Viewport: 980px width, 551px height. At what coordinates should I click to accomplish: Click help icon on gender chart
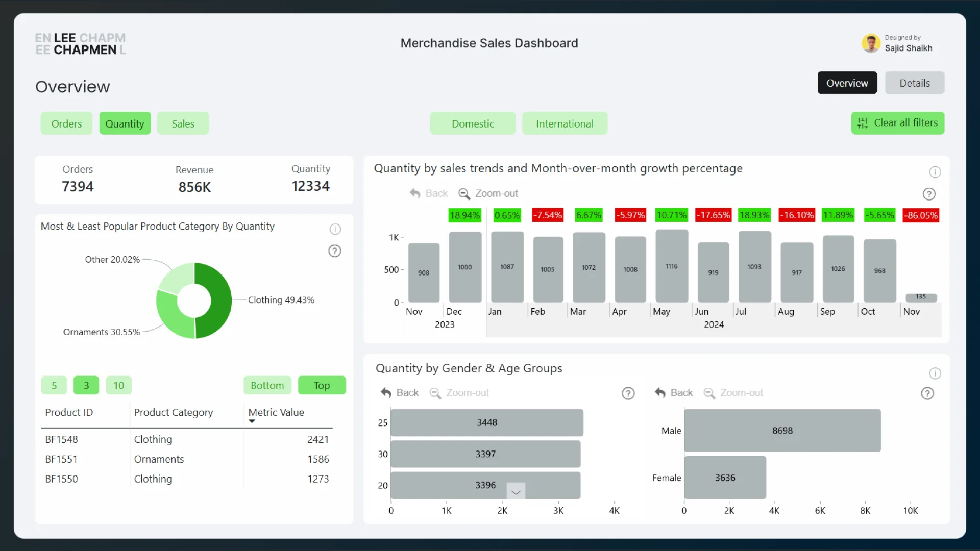point(927,393)
